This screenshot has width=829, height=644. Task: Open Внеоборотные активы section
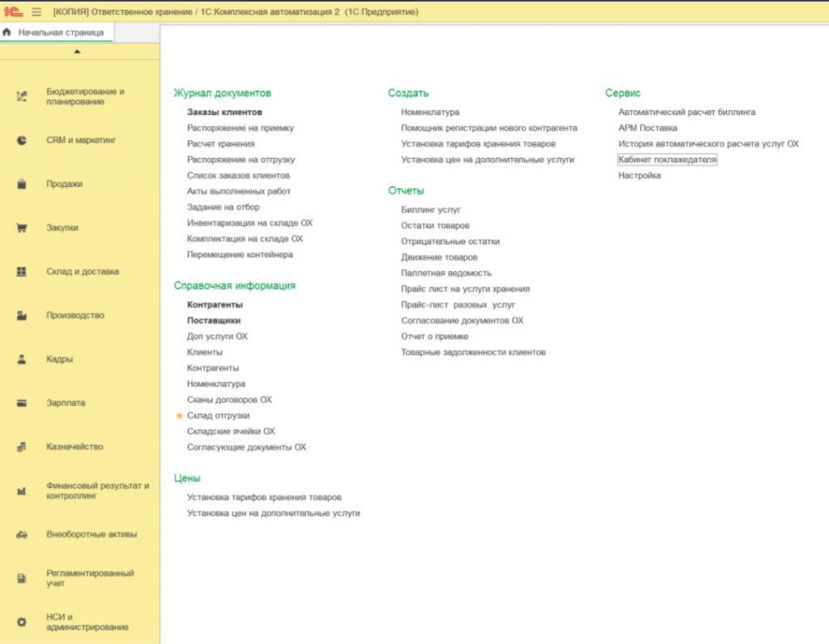(91, 535)
